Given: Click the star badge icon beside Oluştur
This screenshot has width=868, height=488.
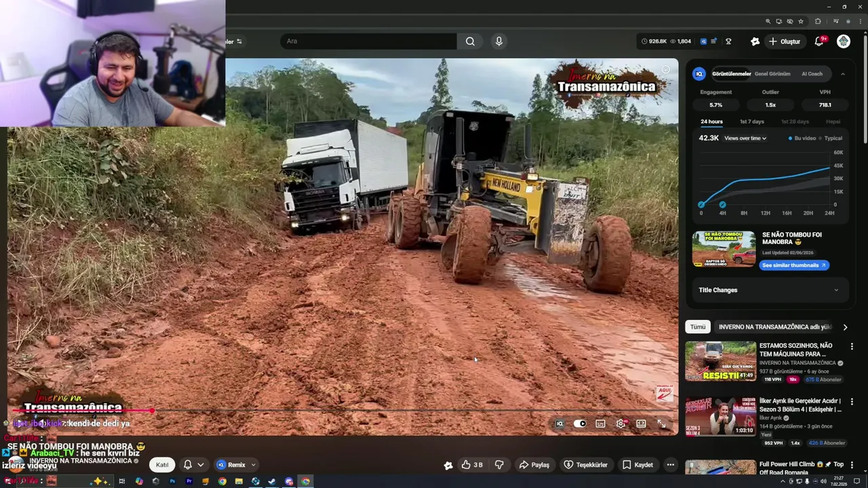Looking at the screenshot, I should tap(755, 41).
